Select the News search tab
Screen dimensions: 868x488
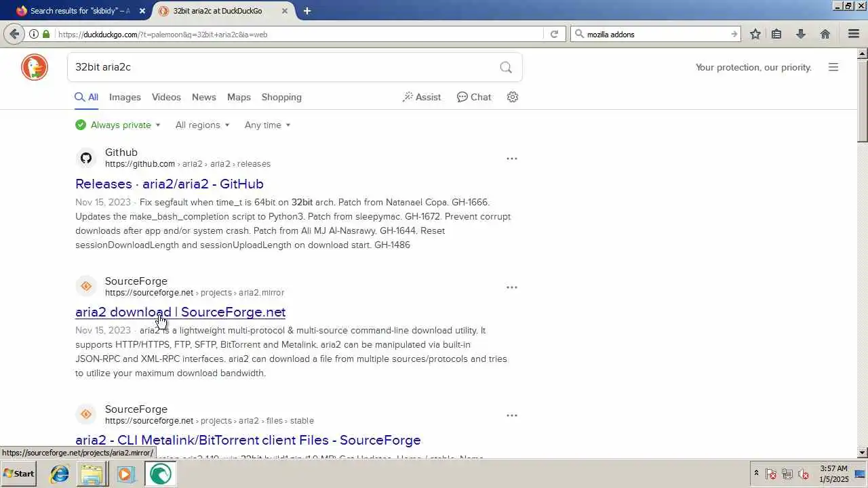click(203, 97)
